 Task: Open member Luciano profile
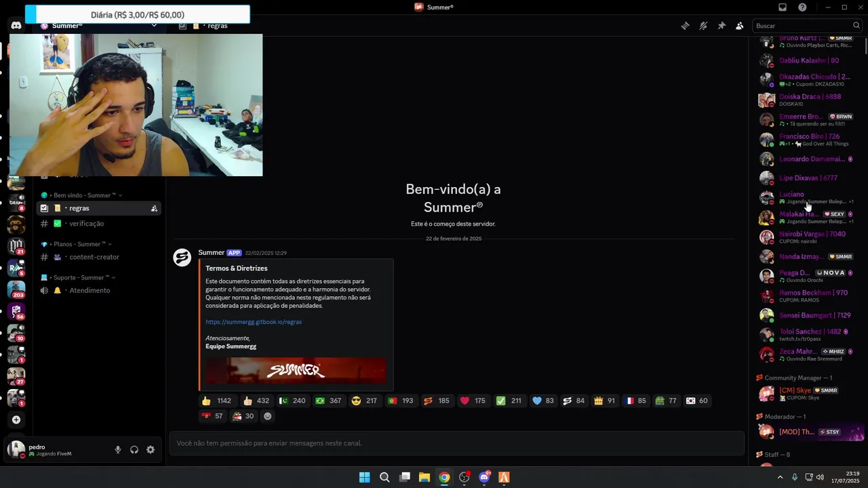click(807, 197)
